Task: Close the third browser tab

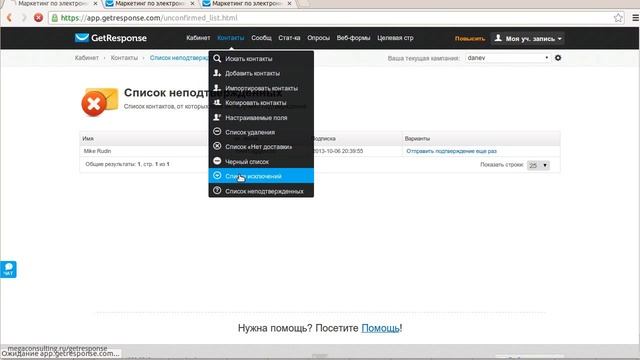Action: click(x=289, y=3)
